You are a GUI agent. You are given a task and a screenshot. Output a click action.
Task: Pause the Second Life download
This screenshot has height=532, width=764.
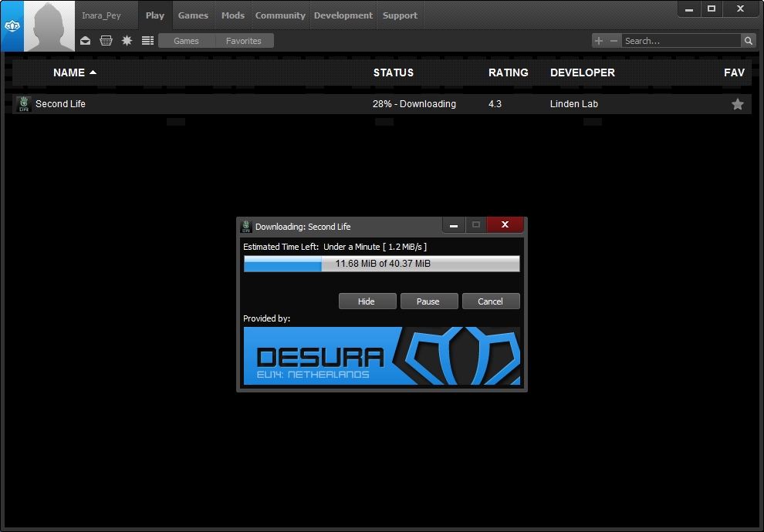click(428, 301)
